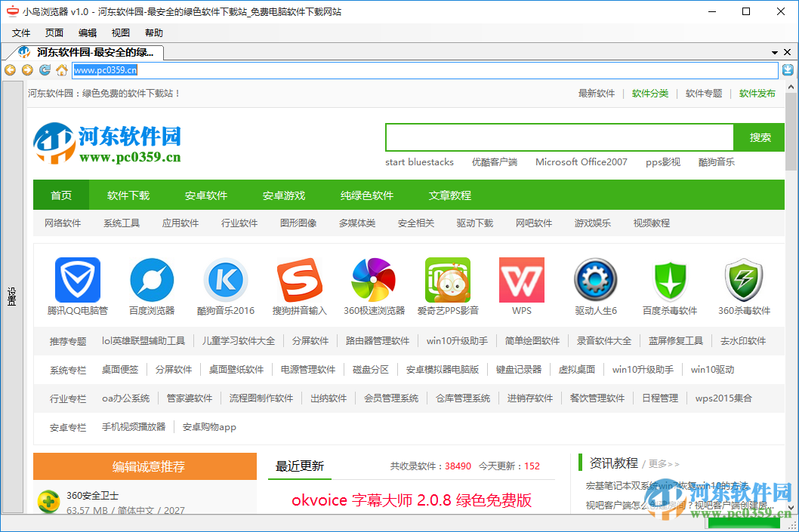Go to 文章教程 in the green navigation
Viewport: 799px width, 532px height.
pyautogui.click(x=450, y=195)
